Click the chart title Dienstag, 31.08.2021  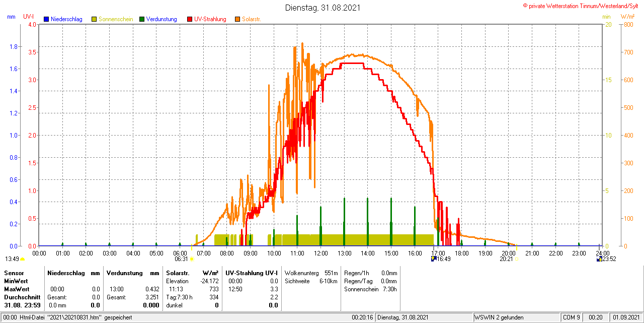pos(323,8)
